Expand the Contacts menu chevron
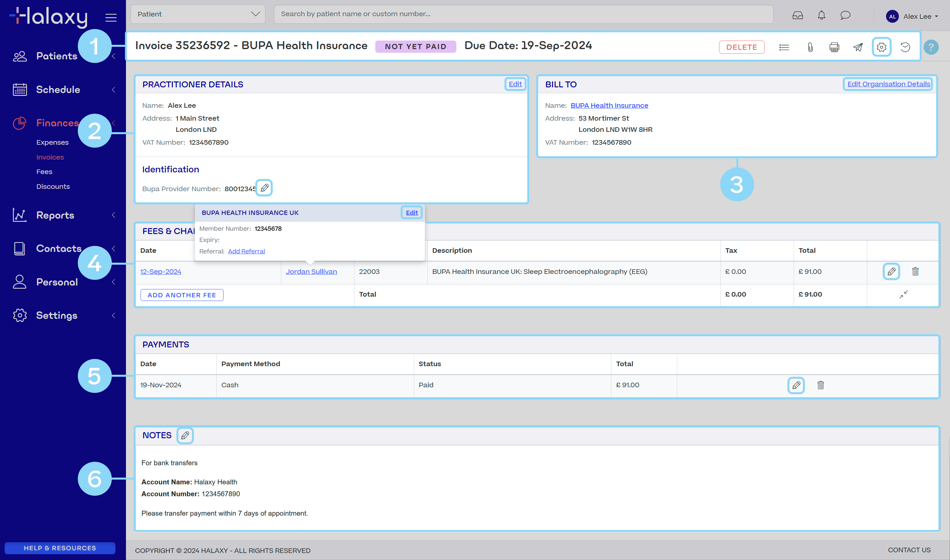Screen dimensions: 950x560 click(x=113, y=249)
